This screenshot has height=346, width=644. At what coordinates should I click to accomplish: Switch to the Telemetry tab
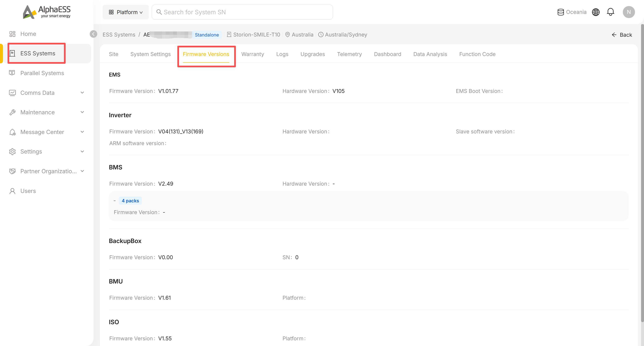pos(349,54)
